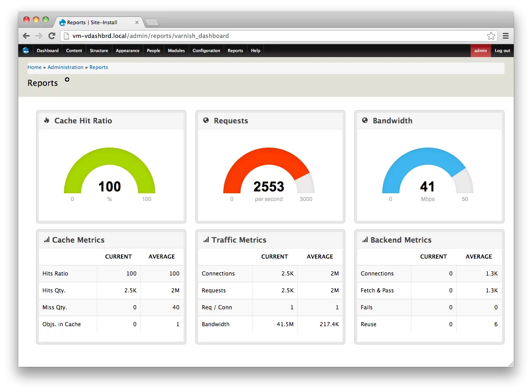The height and width of the screenshot is (392, 532).
Task: Click the globe icon next to Requests
Action: tap(206, 121)
